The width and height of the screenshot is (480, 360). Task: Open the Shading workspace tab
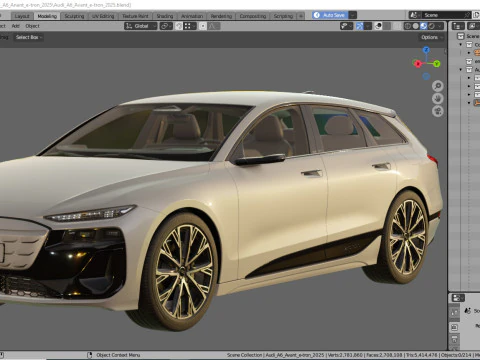(165, 16)
